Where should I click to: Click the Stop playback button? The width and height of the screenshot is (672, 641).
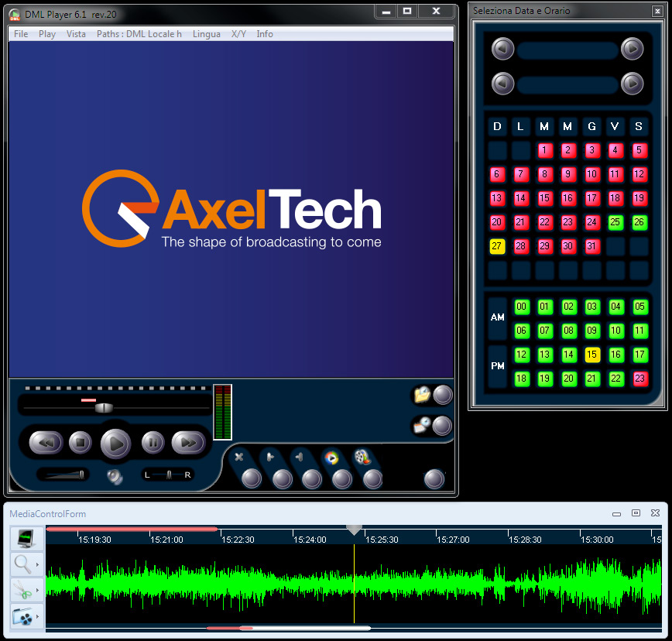click(x=80, y=443)
